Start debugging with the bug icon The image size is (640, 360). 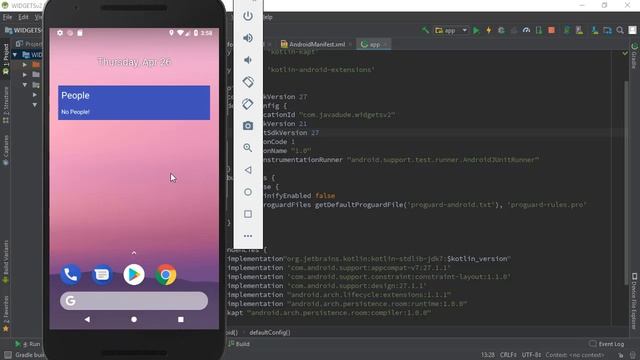[x=501, y=30]
